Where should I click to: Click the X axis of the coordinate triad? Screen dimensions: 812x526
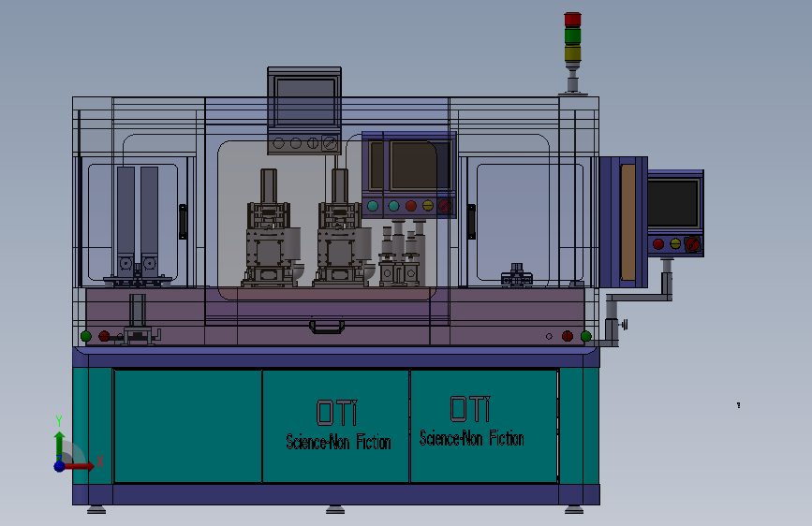pyautogui.click(x=80, y=466)
